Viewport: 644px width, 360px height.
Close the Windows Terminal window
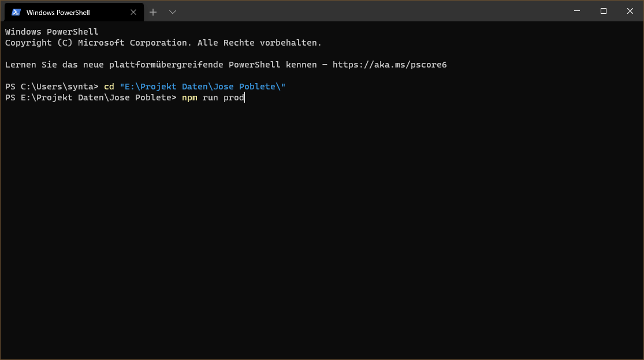pyautogui.click(x=630, y=11)
